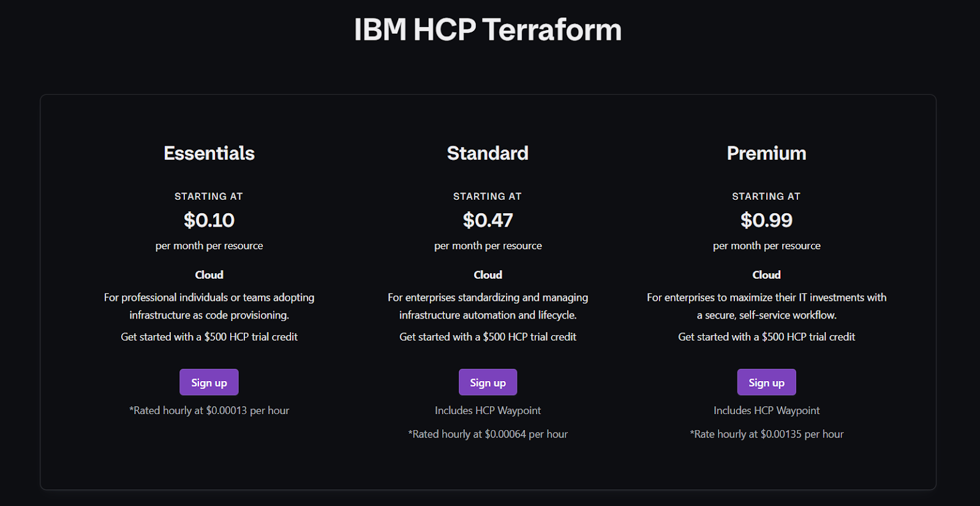The width and height of the screenshot is (980, 506).
Task: Click the Essentials plan title
Action: pyautogui.click(x=209, y=153)
